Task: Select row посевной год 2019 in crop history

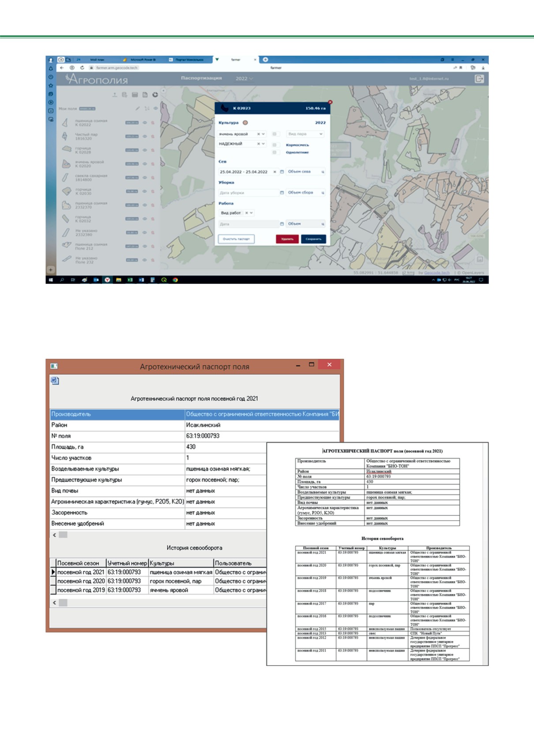Action: (x=158, y=590)
